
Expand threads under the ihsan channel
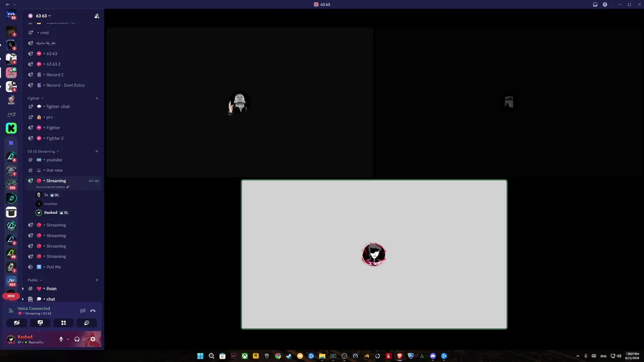click(23, 289)
